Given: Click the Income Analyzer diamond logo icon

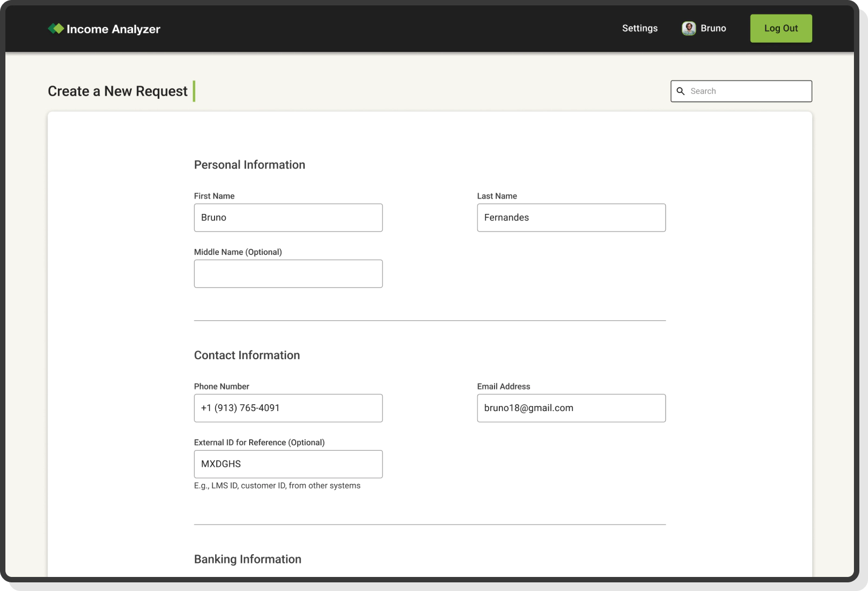Looking at the screenshot, I should [x=56, y=28].
